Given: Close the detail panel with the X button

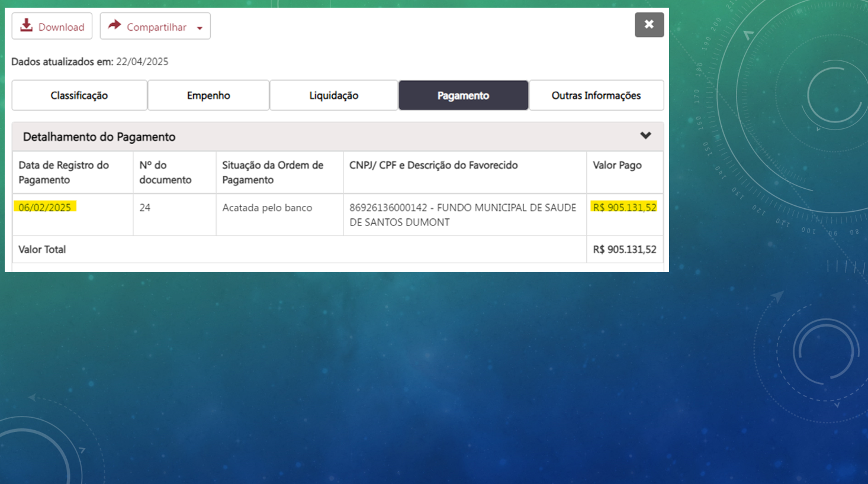Looking at the screenshot, I should [x=649, y=25].
